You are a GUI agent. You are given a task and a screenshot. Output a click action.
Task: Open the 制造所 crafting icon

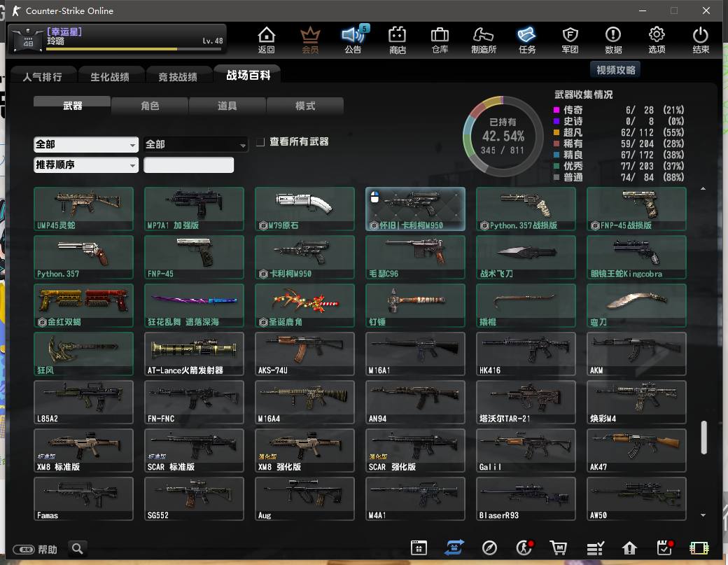pyautogui.click(x=483, y=40)
